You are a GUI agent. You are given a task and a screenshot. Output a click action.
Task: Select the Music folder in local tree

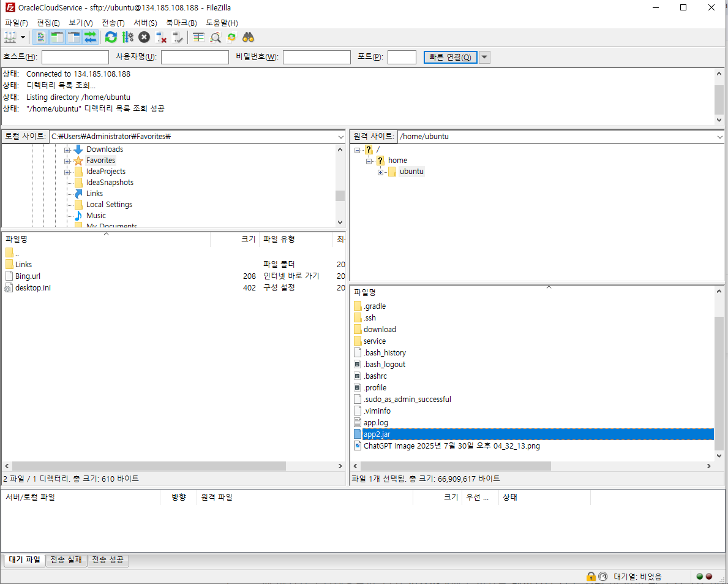click(96, 216)
